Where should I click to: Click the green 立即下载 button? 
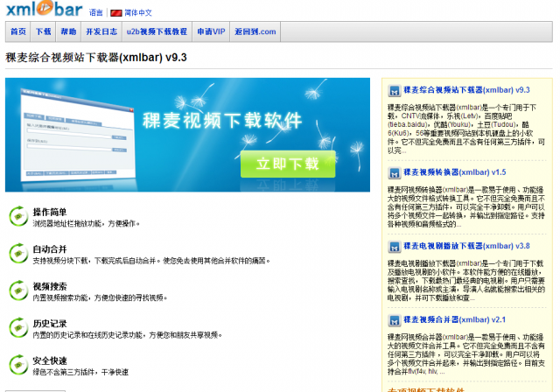[x=288, y=164]
